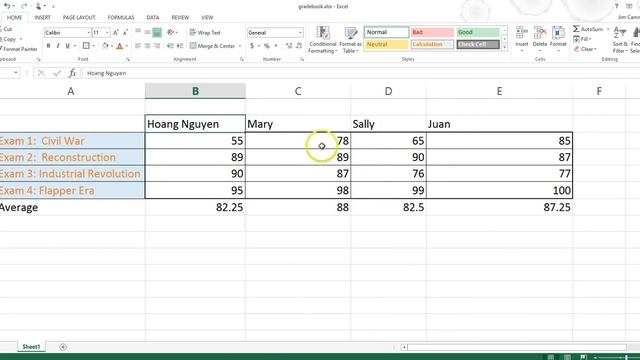Decrease indent of cell
640x360 pixels.
[x=170, y=46]
